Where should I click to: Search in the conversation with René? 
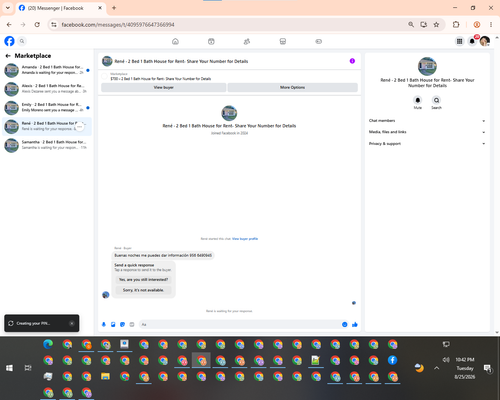(x=436, y=100)
